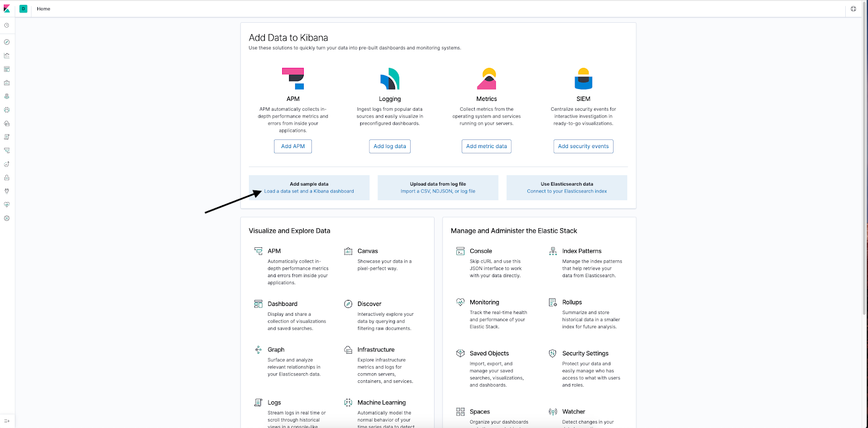
Task: Click the APM logo under Add Data
Action: coord(293,79)
